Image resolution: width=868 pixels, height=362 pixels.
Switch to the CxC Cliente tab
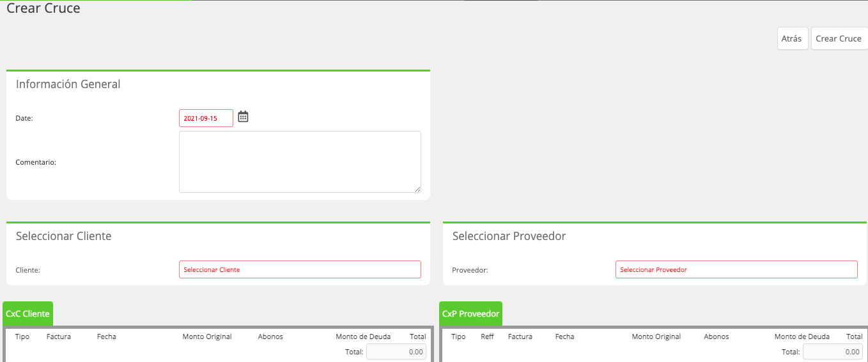(x=27, y=313)
